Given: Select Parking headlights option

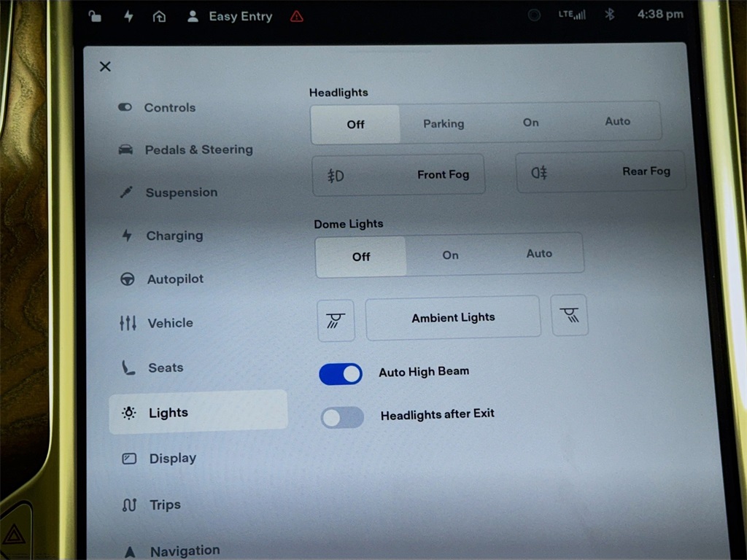Looking at the screenshot, I should tap(444, 124).
